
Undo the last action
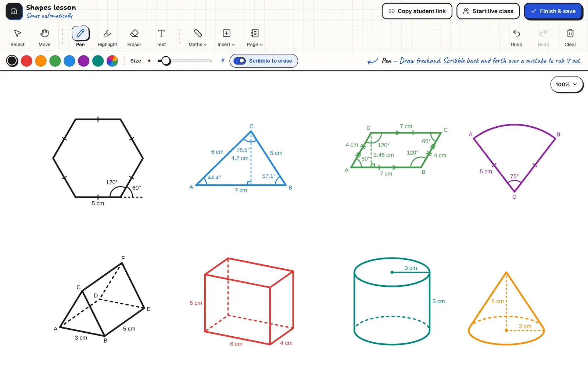[x=516, y=37]
